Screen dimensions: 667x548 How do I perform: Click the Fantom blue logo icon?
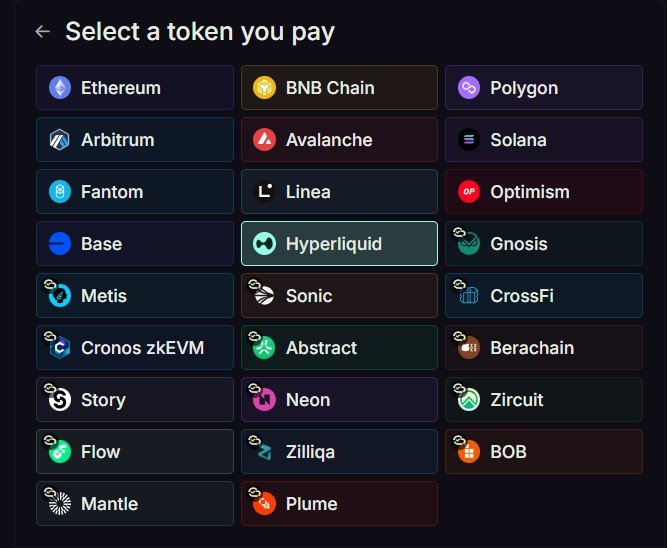tap(60, 191)
